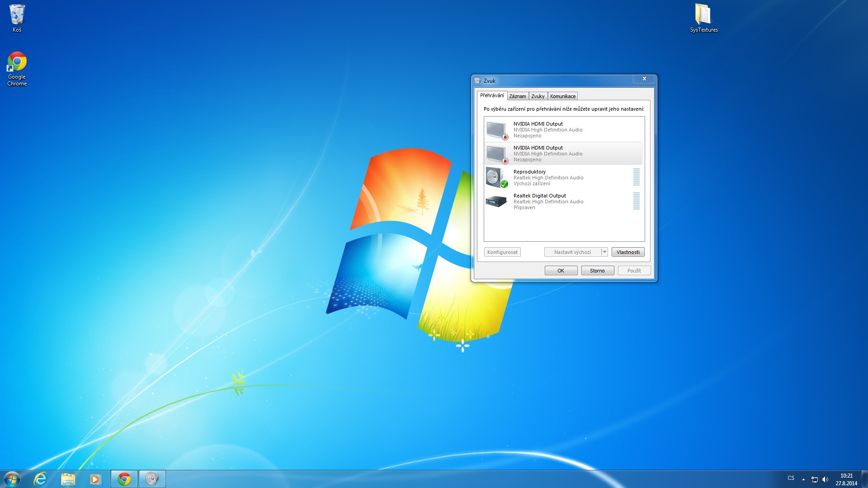
Task: Open the Nastavit výchozí dropdown arrow
Action: 604,252
